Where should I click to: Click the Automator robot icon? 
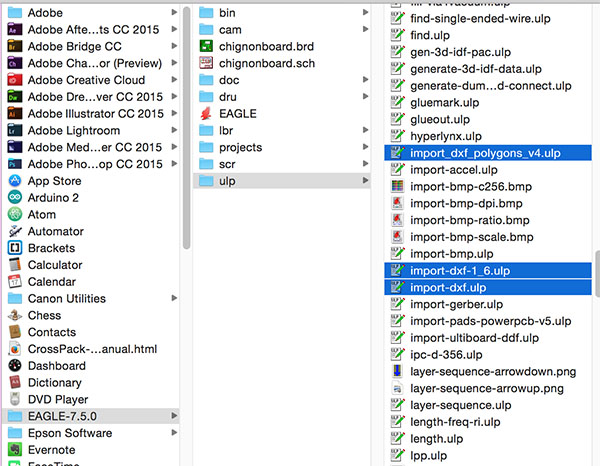tap(15, 231)
